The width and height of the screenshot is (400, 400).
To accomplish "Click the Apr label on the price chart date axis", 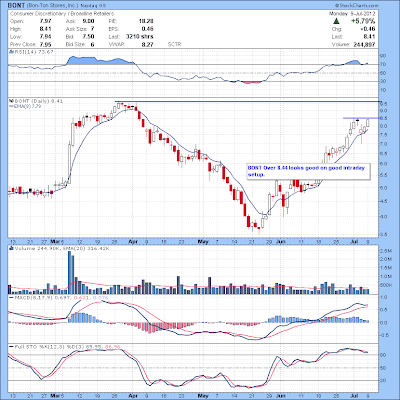I will [133, 241].
